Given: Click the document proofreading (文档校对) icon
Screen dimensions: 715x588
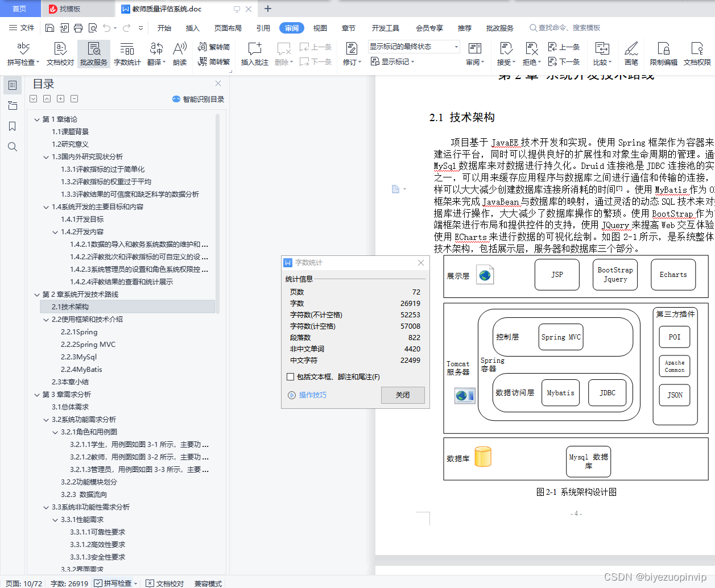Looking at the screenshot, I should click(x=60, y=54).
